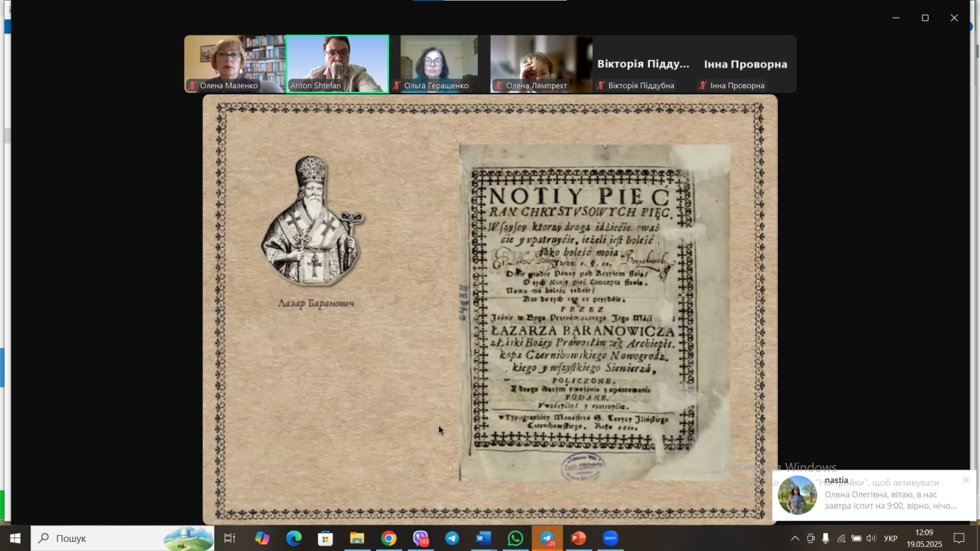
Task: Select Олена Маленко's video thumbnail
Action: click(235, 64)
